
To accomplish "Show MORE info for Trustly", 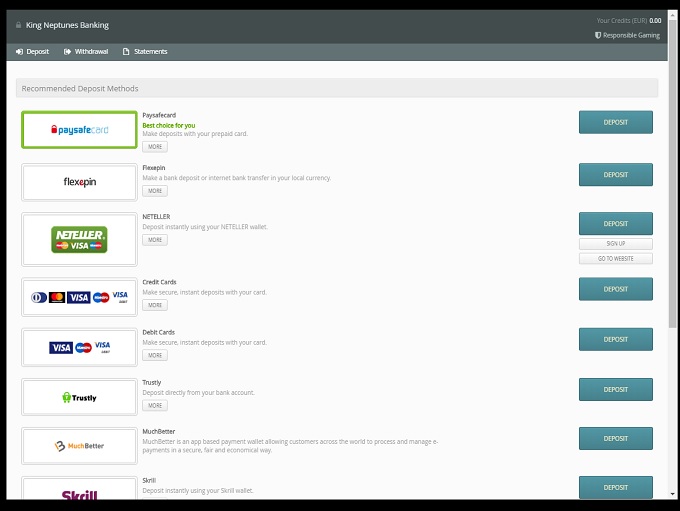I will [x=154, y=406].
